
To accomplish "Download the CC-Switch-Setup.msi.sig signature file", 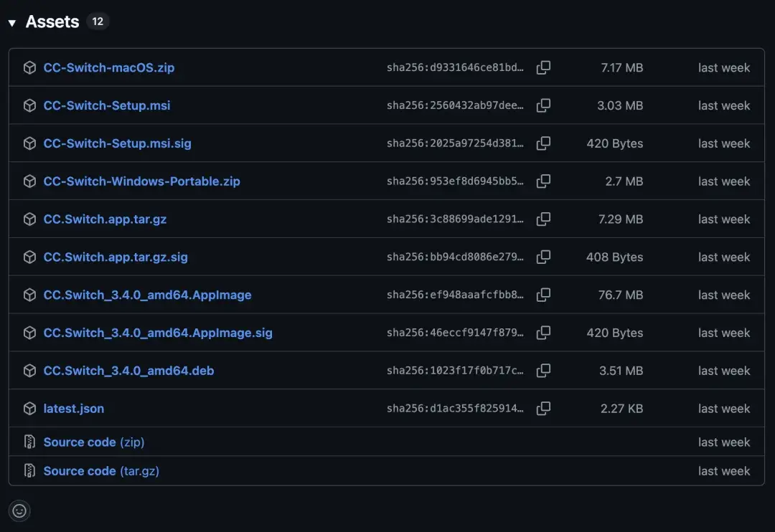I will click(x=117, y=143).
